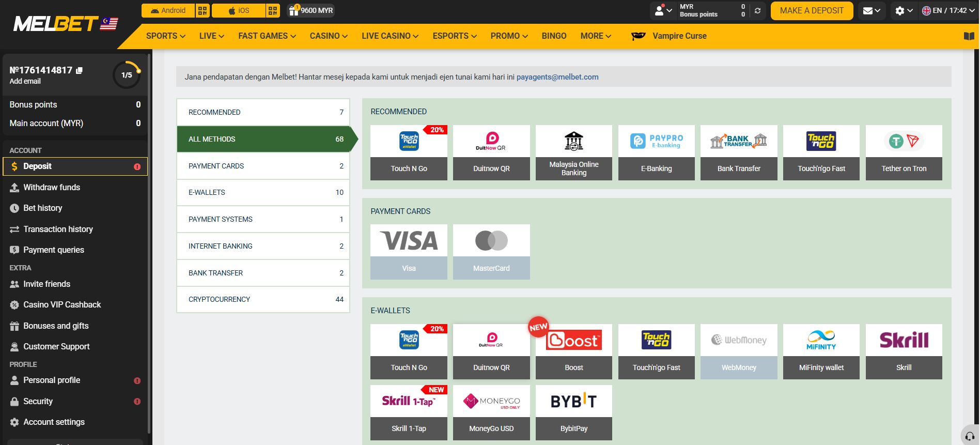Filter by PAYMENT SYSTEMS category
The width and height of the screenshot is (980, 445).
pyautogui.click(x=263, y=219)
